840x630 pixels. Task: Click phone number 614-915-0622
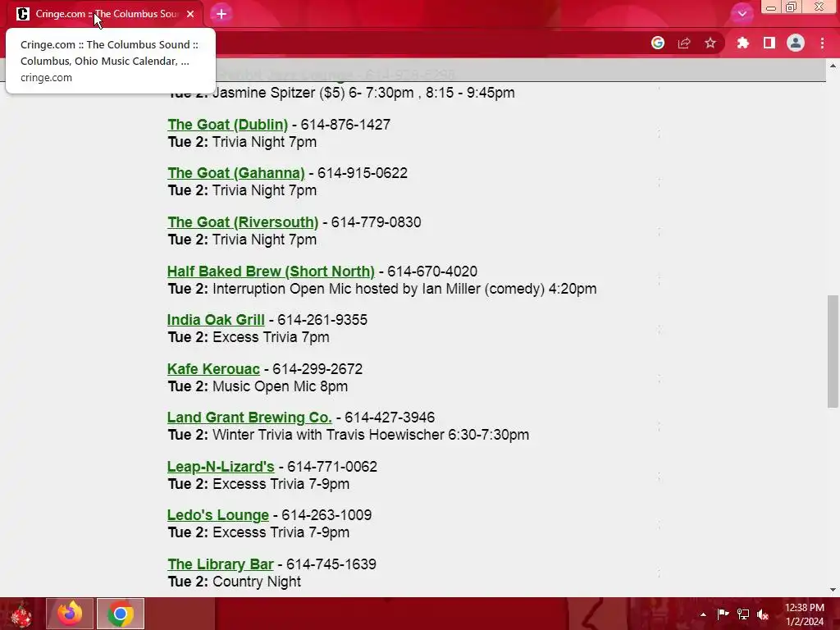(363, 173)
